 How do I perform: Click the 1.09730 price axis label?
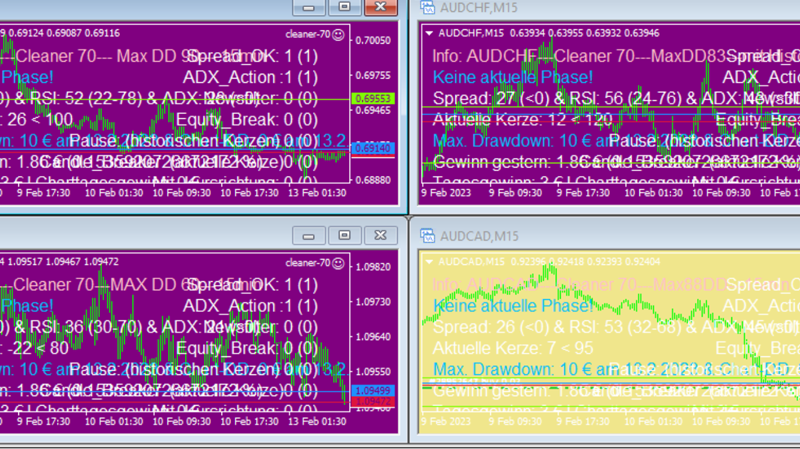tap(373, 302)
